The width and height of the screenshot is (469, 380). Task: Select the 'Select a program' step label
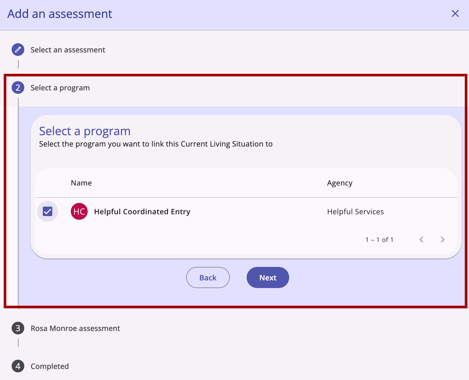[x=60, y=88]
